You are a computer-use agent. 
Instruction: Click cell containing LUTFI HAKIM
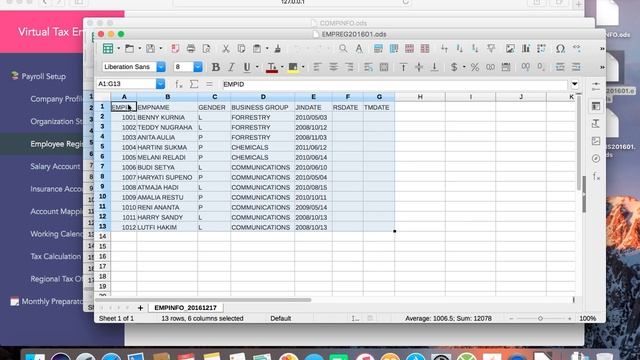167,227
